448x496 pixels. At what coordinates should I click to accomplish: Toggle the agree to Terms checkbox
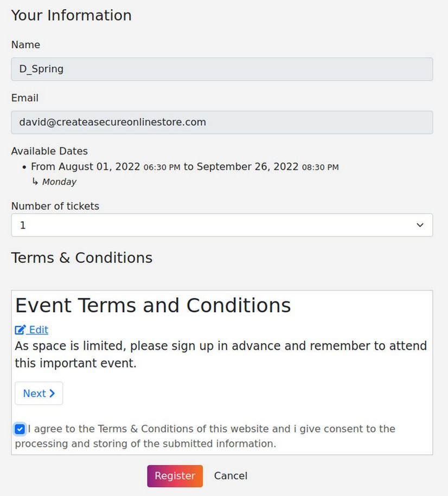(x=20, y=429)
